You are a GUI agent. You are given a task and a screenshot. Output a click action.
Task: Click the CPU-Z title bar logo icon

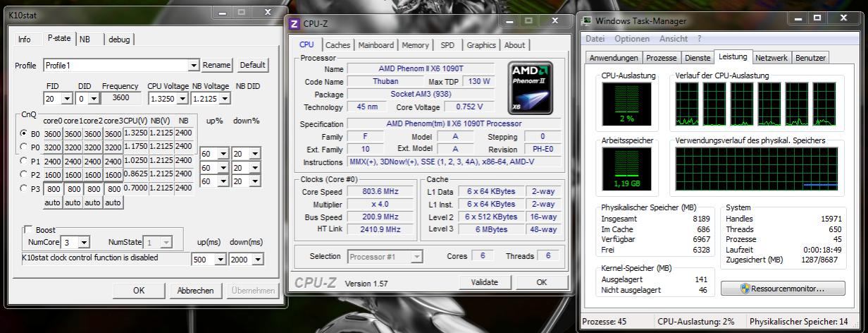pyautogui.click(x=295, y=24)
